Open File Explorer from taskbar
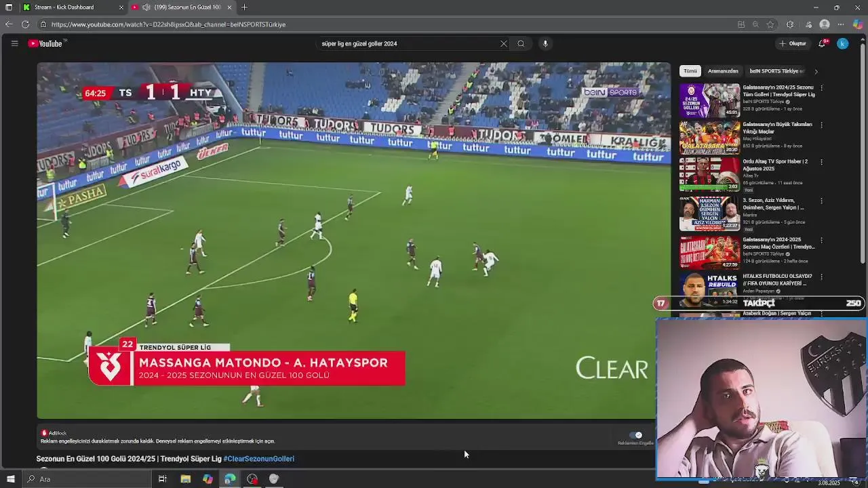This screenshot has width=868, height=488. 185,479
